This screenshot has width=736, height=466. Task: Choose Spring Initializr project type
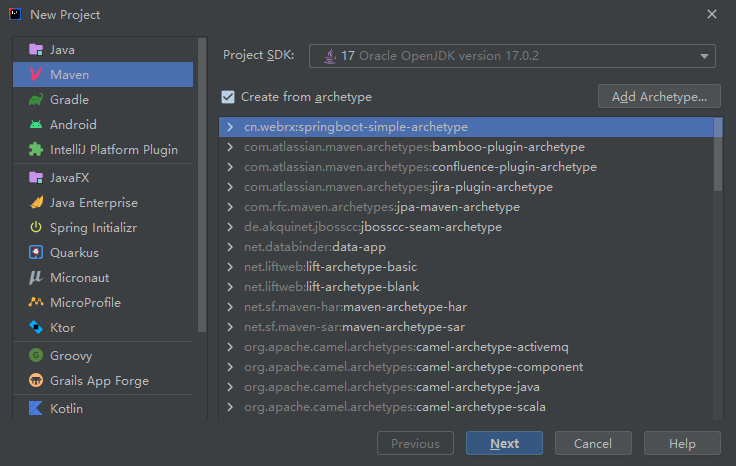(103, 228)
